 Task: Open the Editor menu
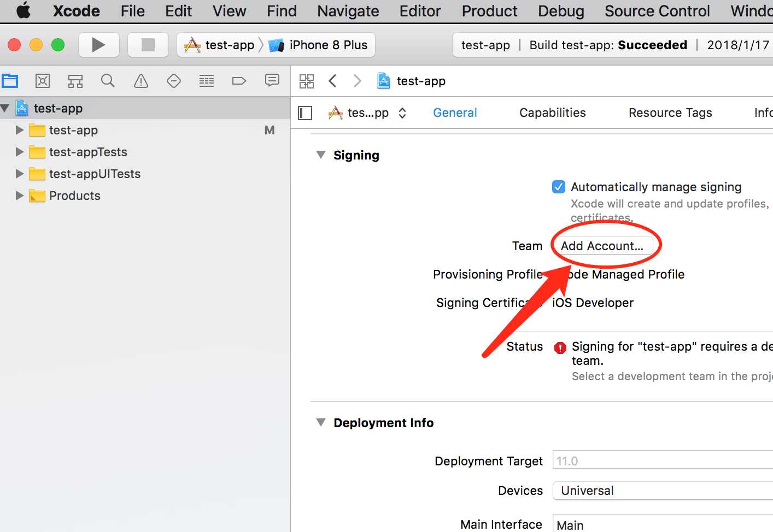point(420,11)
